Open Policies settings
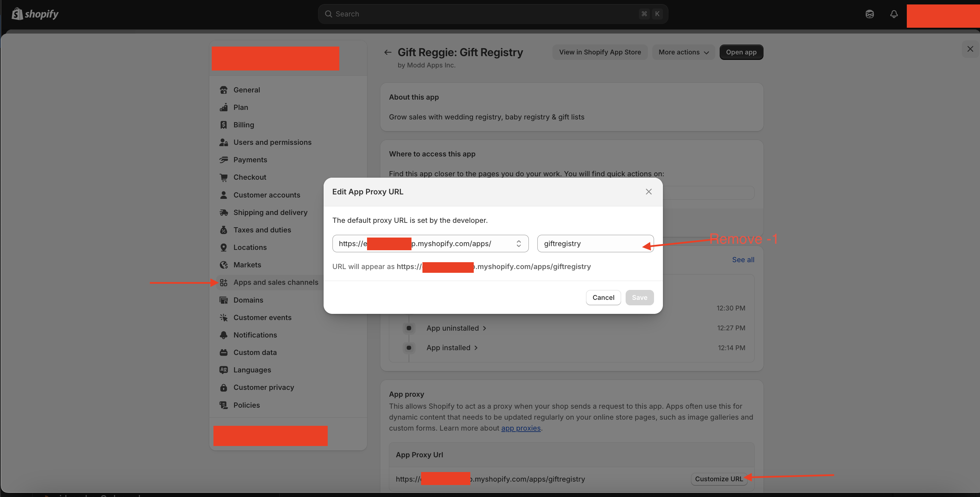The height and width of the screenshot is (497, 980). coord(247,405)
